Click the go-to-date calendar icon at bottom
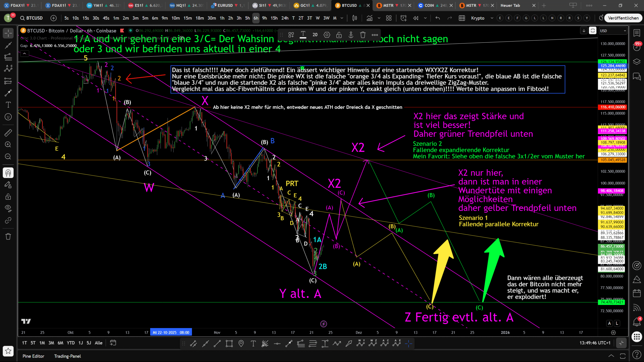 pyautogui.click(x=113, y=343)
